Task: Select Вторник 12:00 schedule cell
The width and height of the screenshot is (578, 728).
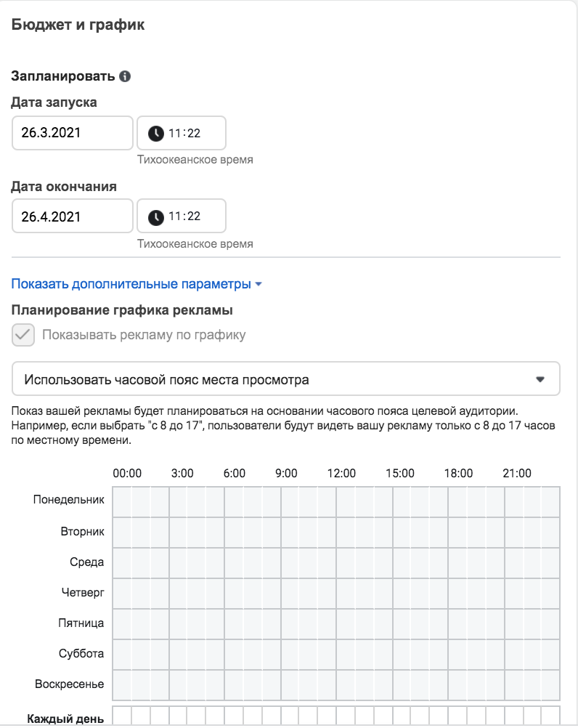Action: pos(346,532)
